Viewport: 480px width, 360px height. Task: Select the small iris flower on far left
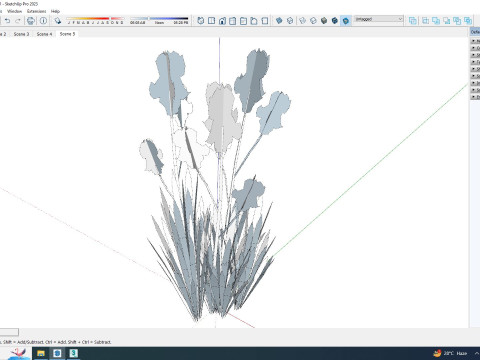[x=151, y=157]
